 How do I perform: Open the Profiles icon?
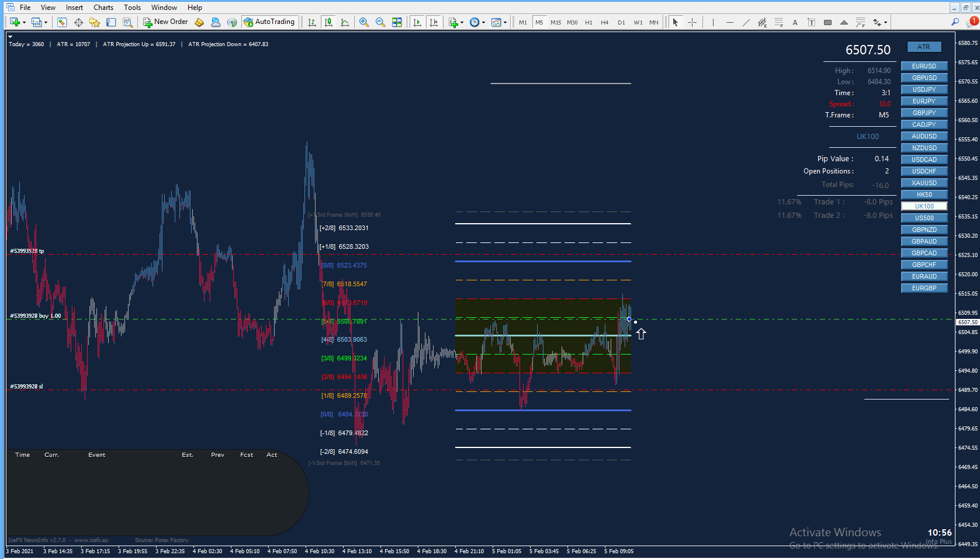click(x=36, y=22)
